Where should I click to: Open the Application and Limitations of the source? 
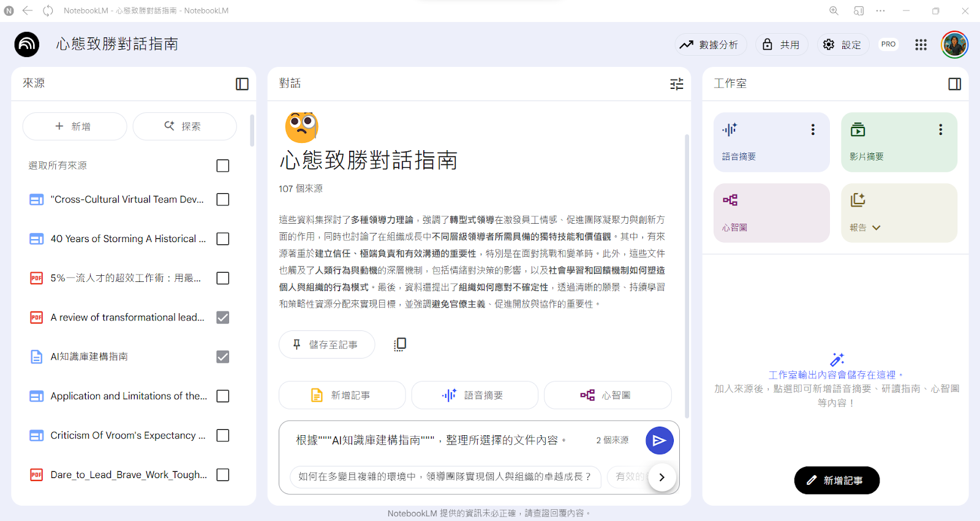[x=129, y=396]
